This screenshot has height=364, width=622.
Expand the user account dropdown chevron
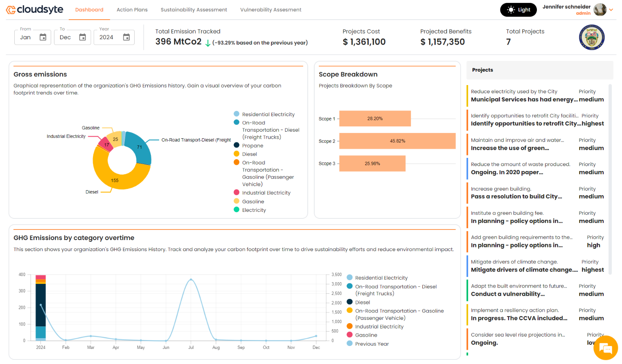(611, 10)
